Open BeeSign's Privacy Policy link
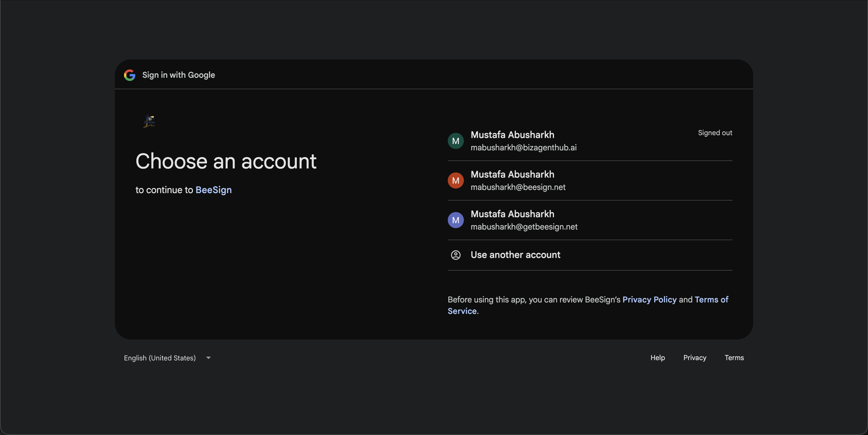This screenshot has height=435, width=868. coord(649,300)
